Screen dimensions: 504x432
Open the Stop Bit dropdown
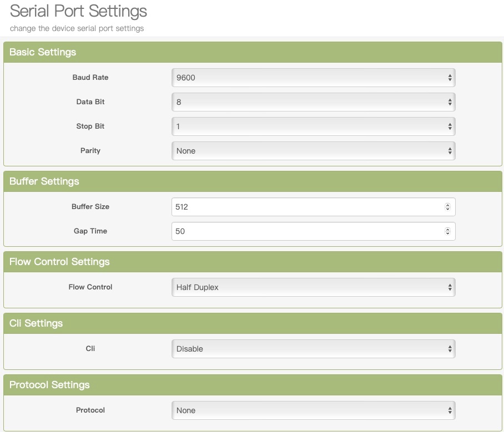click(313, 126)
